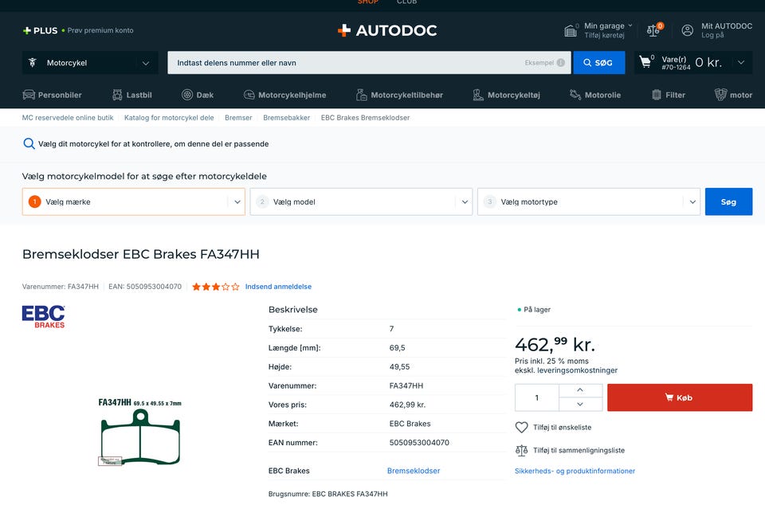Go to MC reservedele online butik breadcrumb
The image size is (765, 532).
point(67,118)
